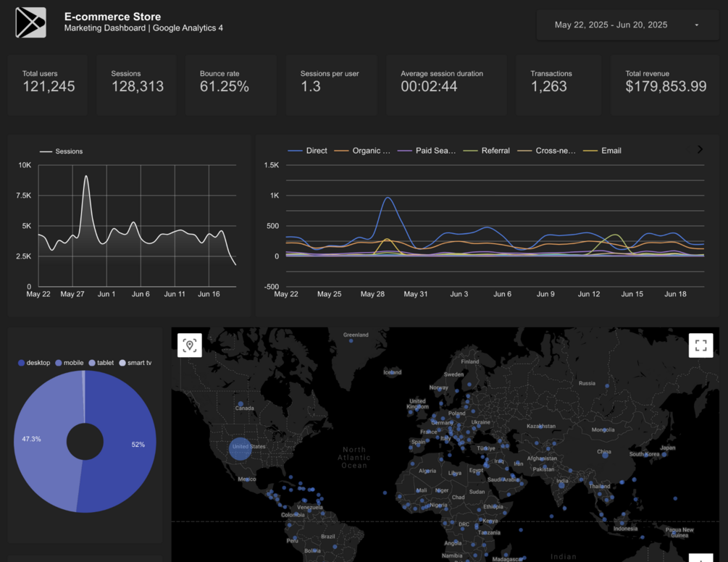
Task: Click the United States bubble on the map
Action: pos(241,448)
